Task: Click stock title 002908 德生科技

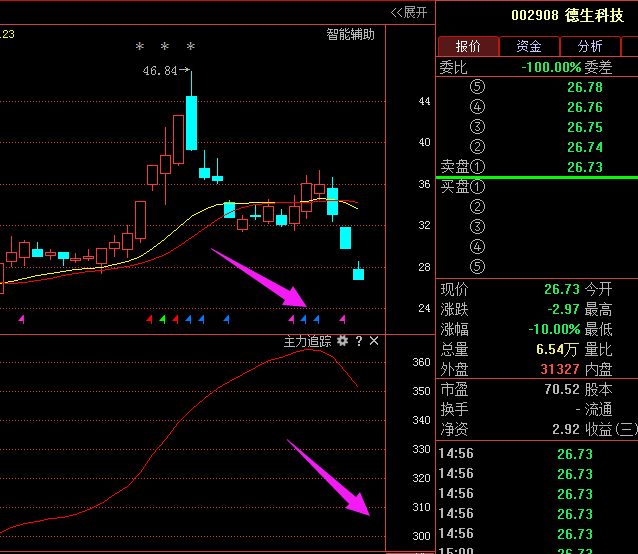Action: [565, 15]
